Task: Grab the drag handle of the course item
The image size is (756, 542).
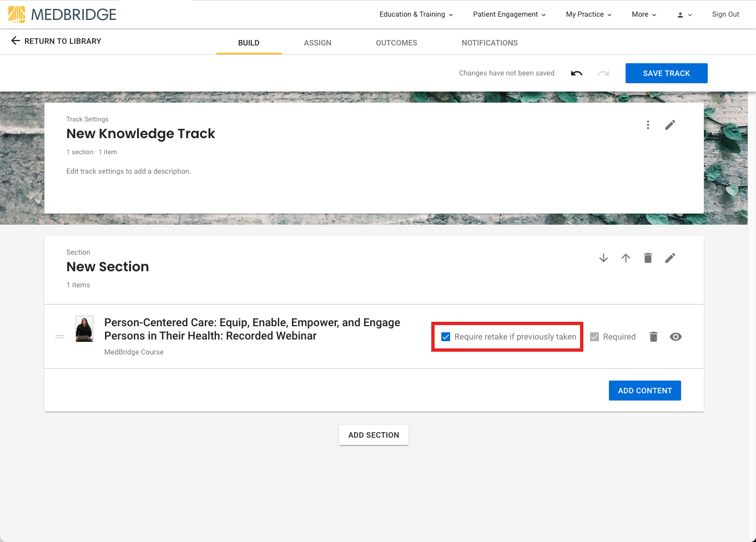Action: (x=60, y=337)
